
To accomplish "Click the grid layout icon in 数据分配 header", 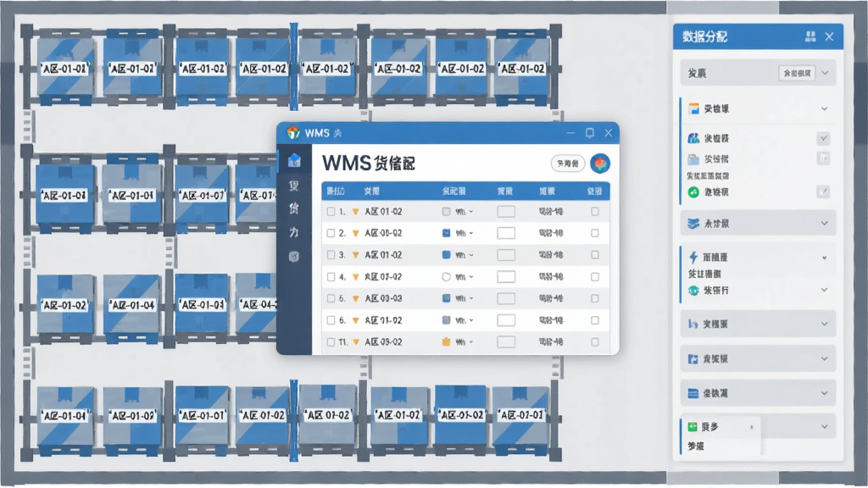I will click(x=810, y=36).
